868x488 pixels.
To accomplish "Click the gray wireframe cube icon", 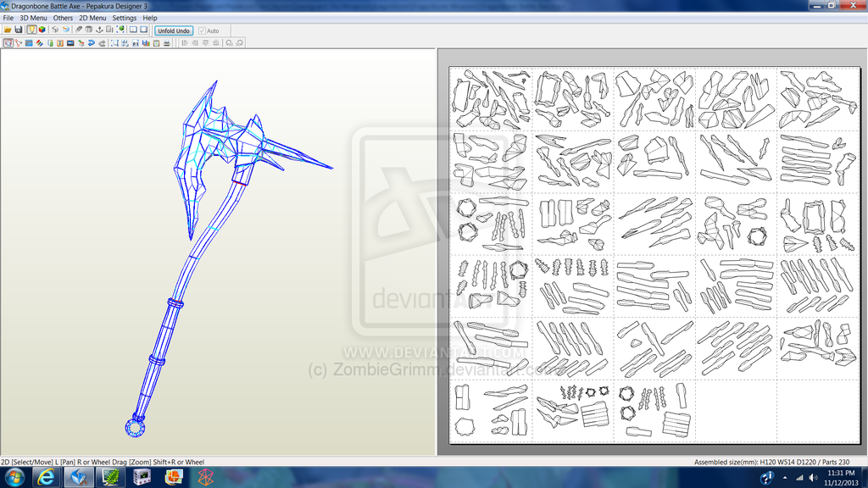I will [55, 30].
